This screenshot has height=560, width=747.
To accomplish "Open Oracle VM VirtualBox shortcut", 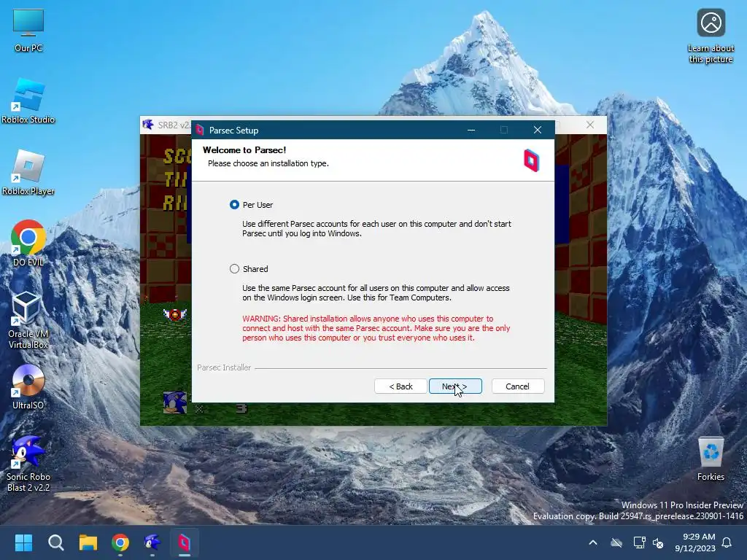I will pos(28,320).
